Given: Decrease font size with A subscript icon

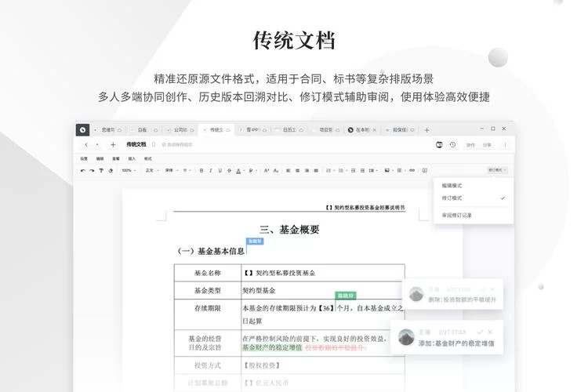Looking at the screenshot, I should coord(276,171).
